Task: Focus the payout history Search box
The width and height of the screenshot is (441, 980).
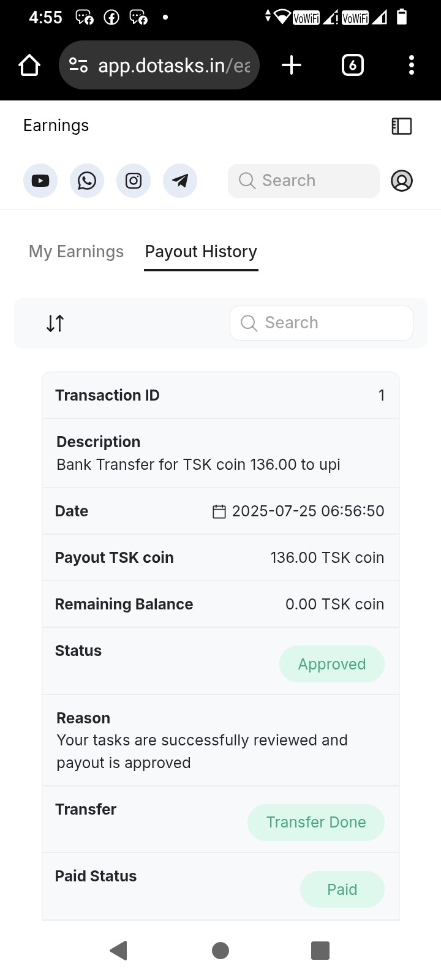Action: point(322,323)
